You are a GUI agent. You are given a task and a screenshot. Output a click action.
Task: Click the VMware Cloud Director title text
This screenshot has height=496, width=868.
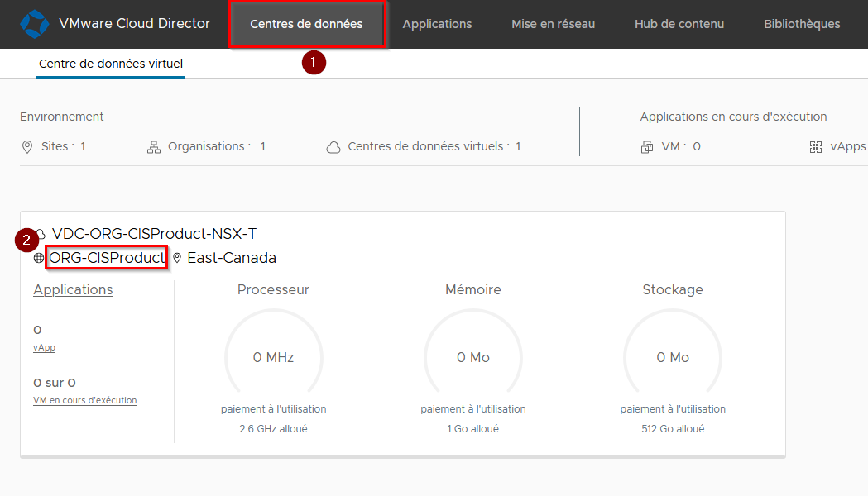(135, 23)
